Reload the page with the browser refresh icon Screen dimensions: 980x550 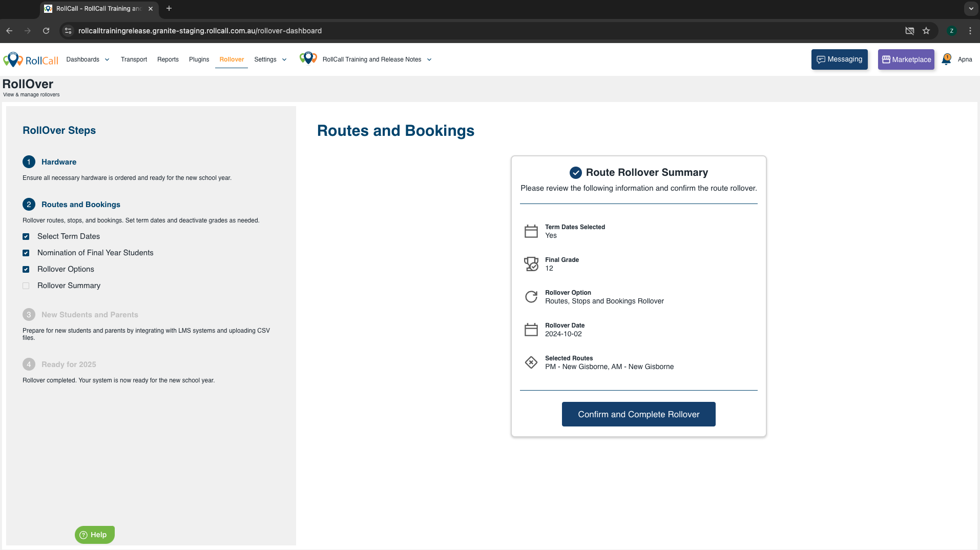click(46, 31)
